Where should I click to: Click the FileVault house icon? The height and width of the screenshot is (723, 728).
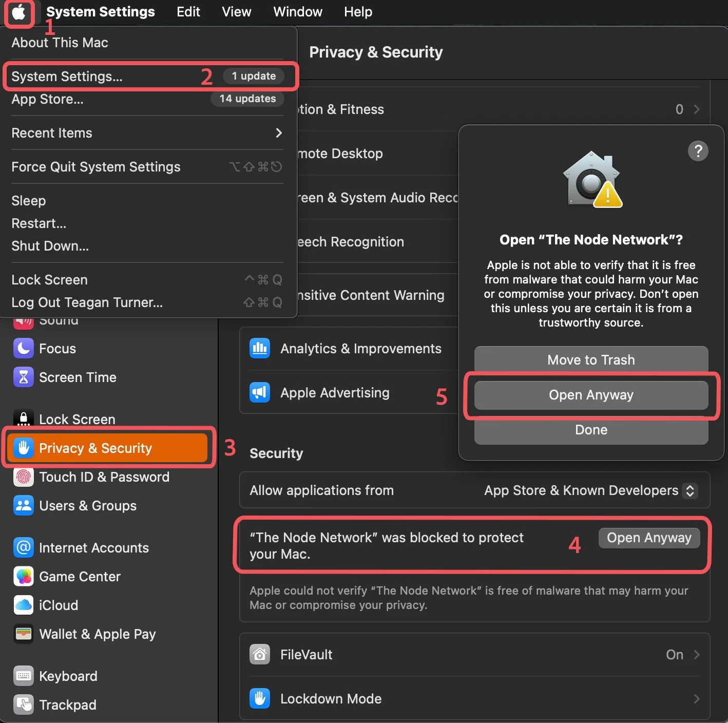click(x=260, y=655)
